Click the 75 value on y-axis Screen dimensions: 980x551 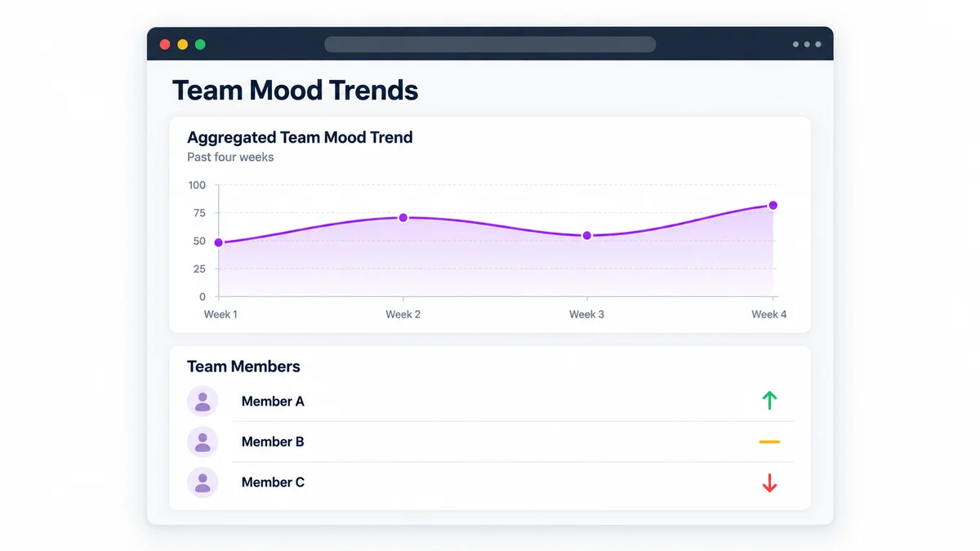tap(199, 213)
